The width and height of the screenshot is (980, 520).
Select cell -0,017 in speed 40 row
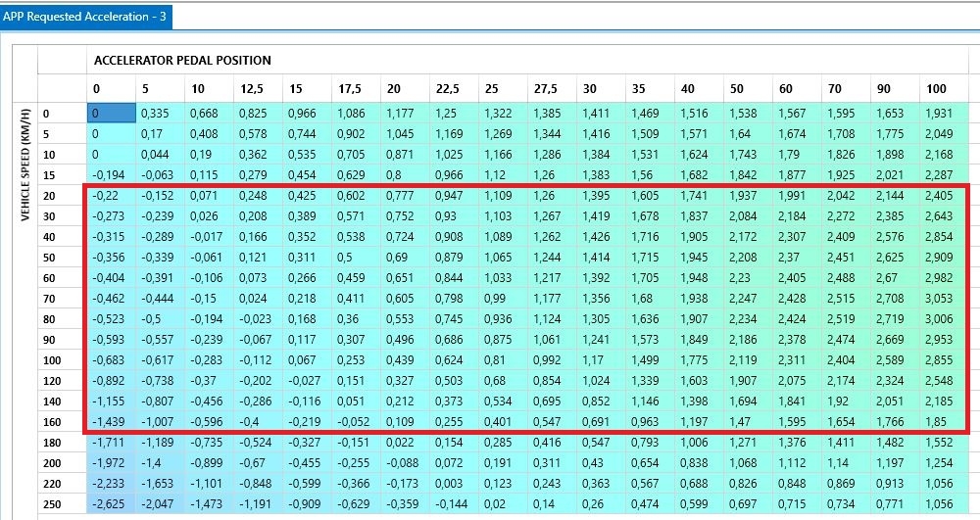click(209, 237)
